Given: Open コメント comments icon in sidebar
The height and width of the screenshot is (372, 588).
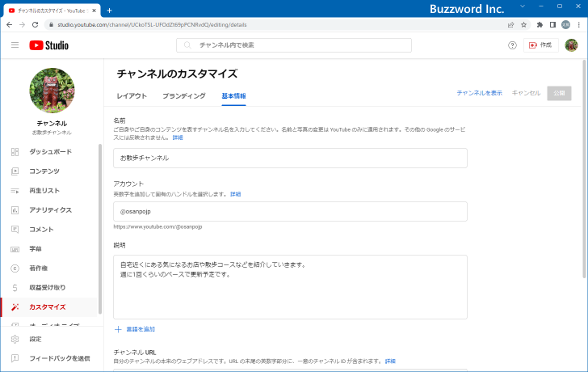Looking at the screenshot, I should tap(15, 230).
